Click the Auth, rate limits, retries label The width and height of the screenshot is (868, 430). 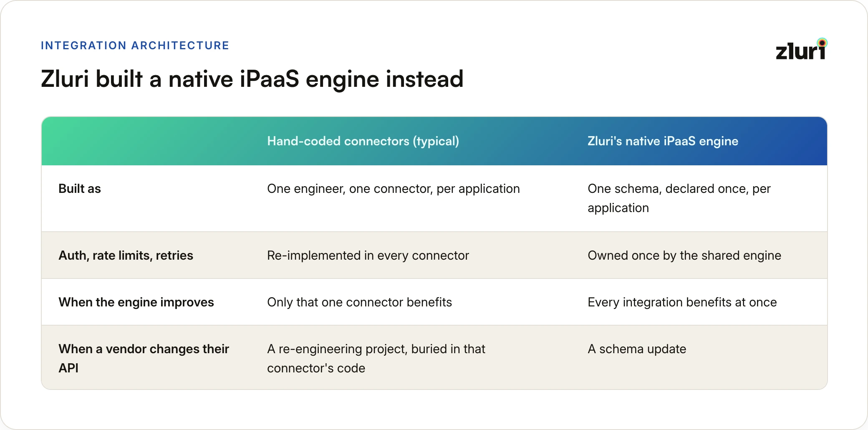(x=126, y=255)
